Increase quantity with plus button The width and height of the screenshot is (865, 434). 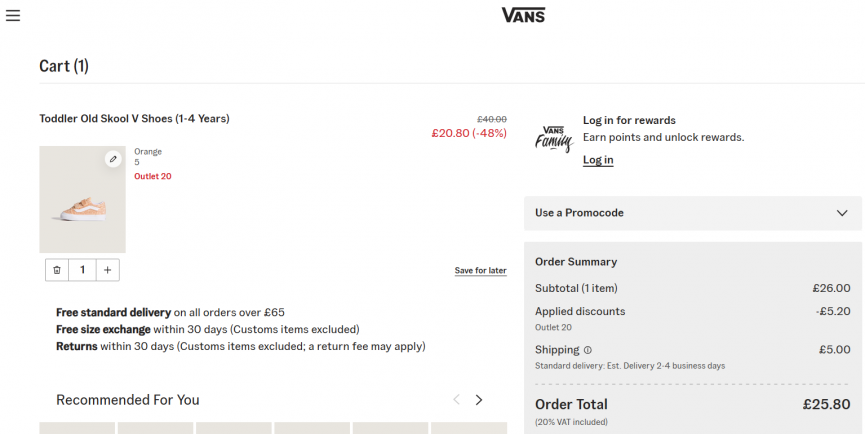pyautogui.click(x=108, y=270)
